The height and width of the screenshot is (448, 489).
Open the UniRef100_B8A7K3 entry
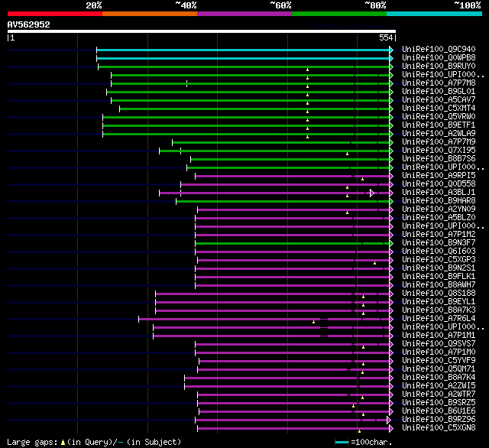(439, 310)
